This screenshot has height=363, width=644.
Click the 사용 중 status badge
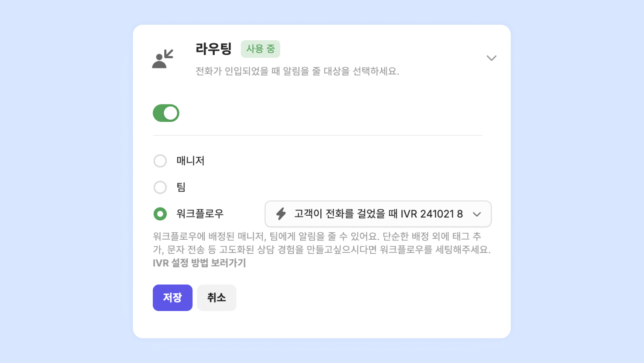[x=260, y=49]
